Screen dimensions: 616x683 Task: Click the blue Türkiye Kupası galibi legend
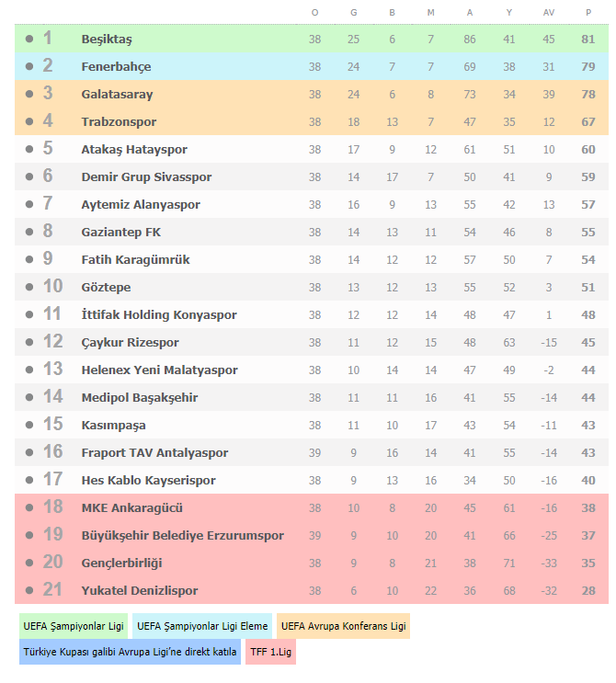click(x=130, y=652)
